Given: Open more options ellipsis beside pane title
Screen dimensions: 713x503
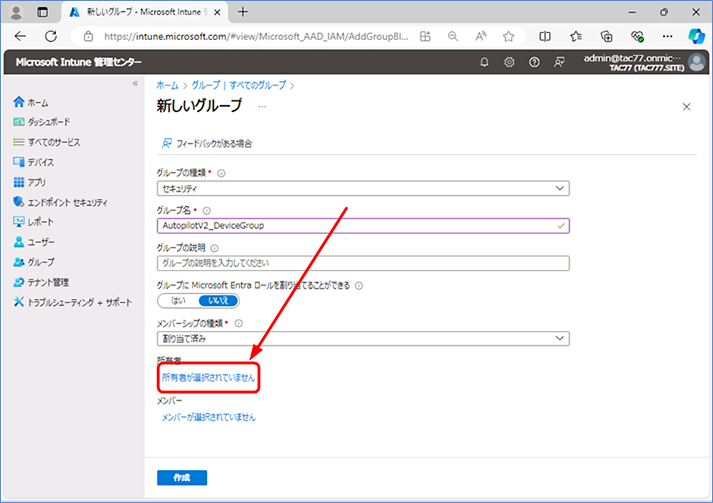Looking at the screenshot, I should (x=262, y=106).
